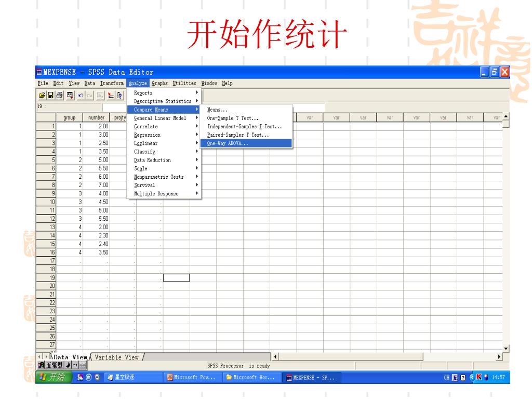
Task: Expand the Survival submenu
Action: (x=164, y=185)
